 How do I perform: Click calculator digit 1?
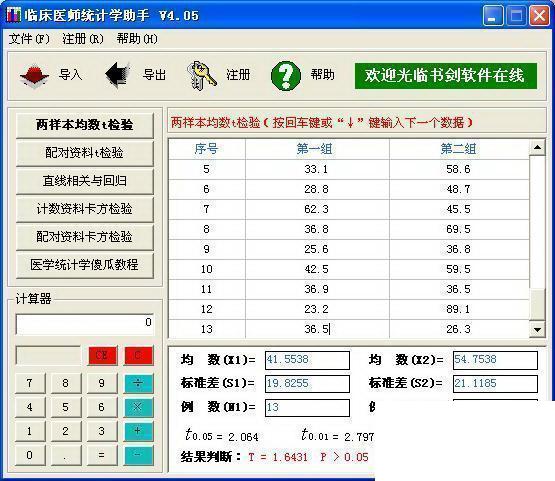click(x=30, y=431)
